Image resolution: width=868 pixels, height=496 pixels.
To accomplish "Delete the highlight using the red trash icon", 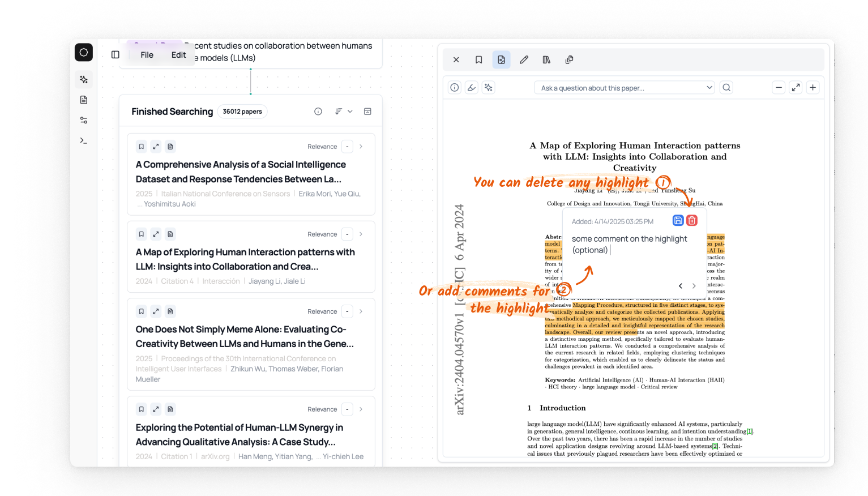I will coord(692,220).
